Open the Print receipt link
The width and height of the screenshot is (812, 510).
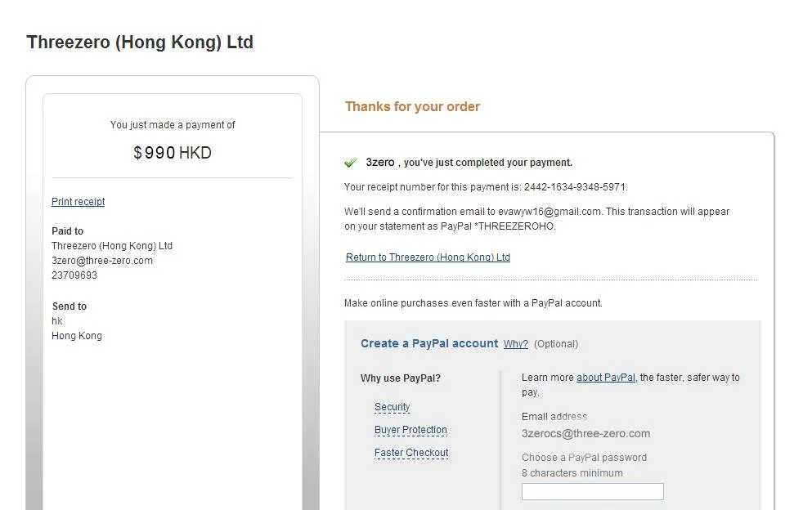click(x=79, y=201)
